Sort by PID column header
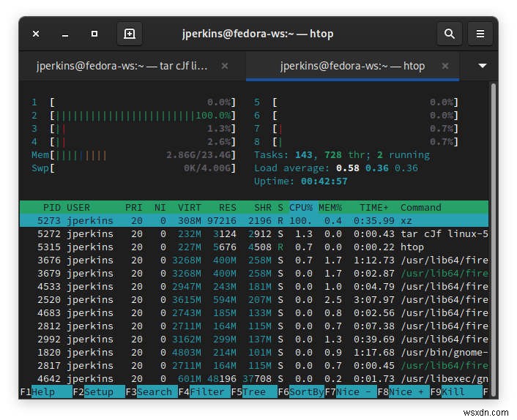The height and width of the screenshot is (420, 517). click(x=52, y=208)
